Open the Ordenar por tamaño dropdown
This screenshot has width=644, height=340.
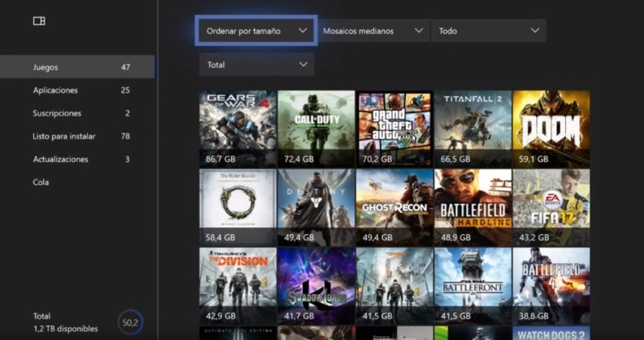(256, 31)
